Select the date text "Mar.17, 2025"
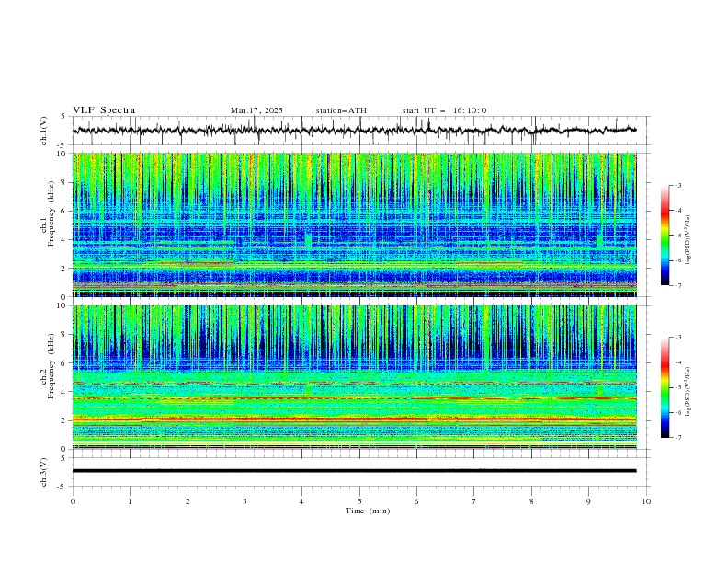The width and height of the screenshot is (728, 563). [x=256, y=110]
